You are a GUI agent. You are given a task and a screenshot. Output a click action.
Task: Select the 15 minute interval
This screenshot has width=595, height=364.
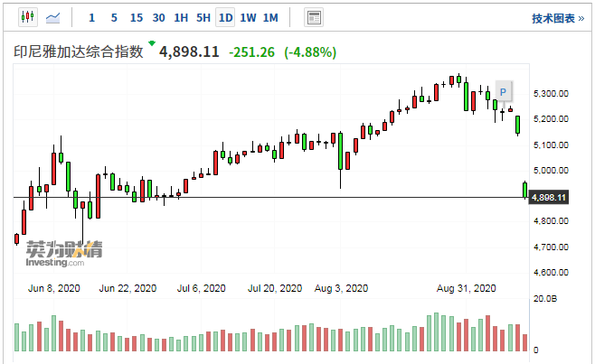coord(136,17)
